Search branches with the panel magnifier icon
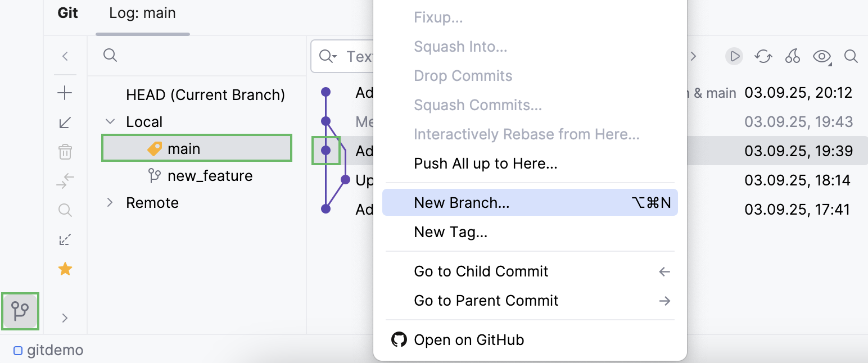The height and width of the screenshot is (363, 868). 65,210
